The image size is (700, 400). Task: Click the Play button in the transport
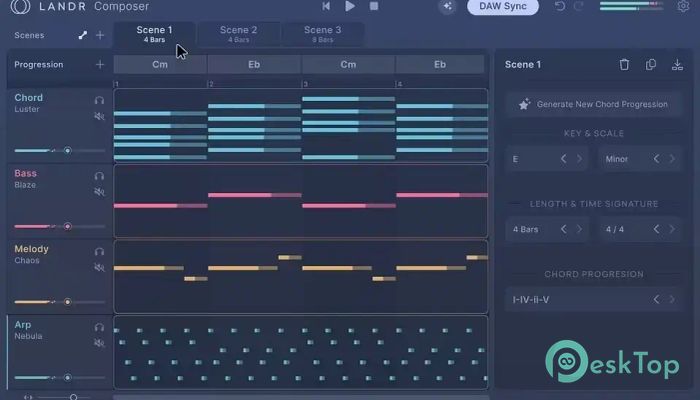tap(350, 6)
